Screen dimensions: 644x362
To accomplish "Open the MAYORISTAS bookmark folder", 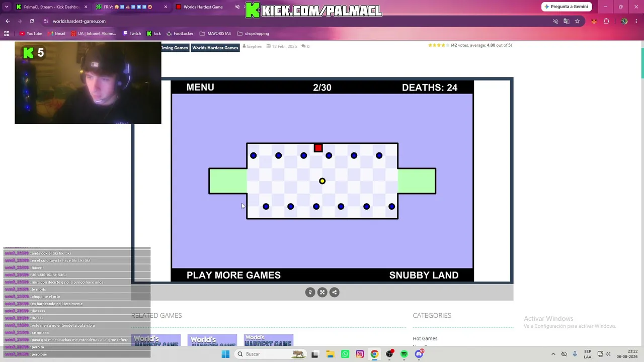I will [215, 34].
